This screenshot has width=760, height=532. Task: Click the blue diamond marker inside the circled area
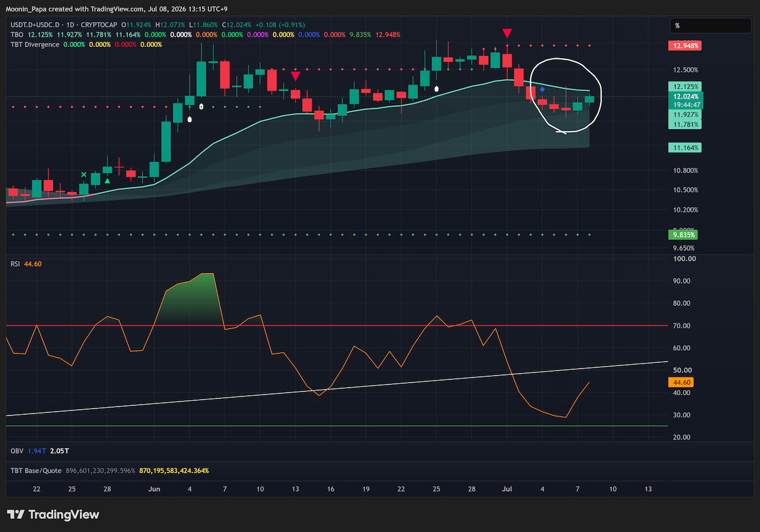tap(542, 89)
